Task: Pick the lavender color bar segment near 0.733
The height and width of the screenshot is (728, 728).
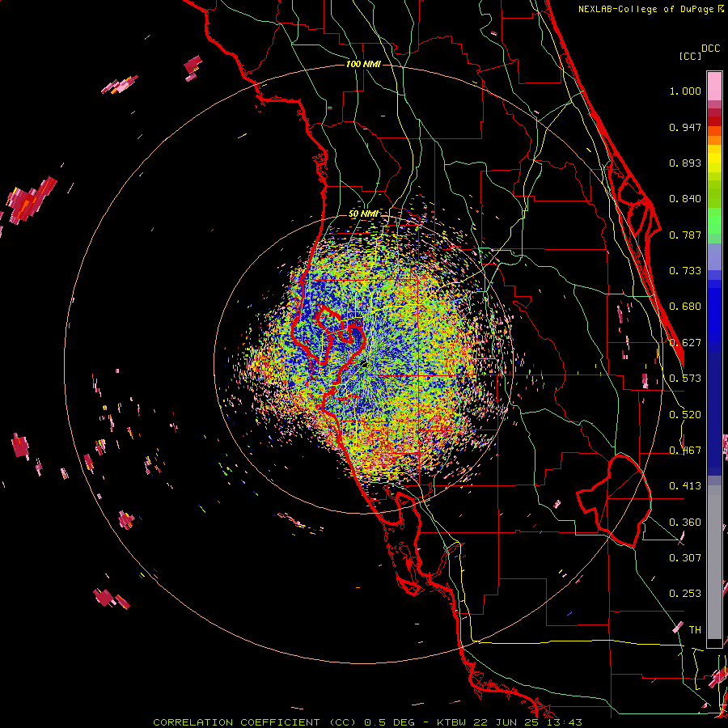Action: [x=714, y=256]
